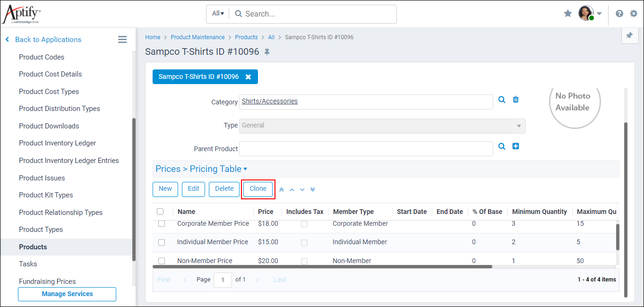Open the user account dropdown arrow
The width and height of the screenshot is (644, 307).
click(599, 14)
